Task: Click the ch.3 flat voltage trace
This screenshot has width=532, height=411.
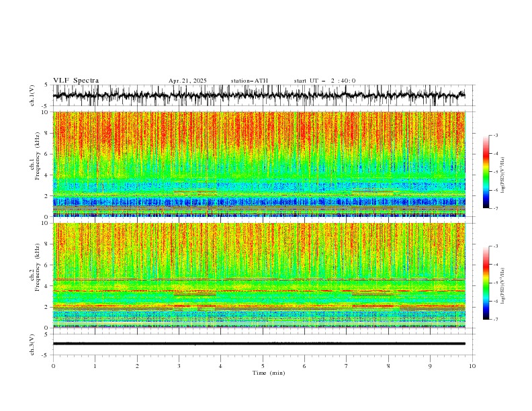Action: (x=259, y=344)
